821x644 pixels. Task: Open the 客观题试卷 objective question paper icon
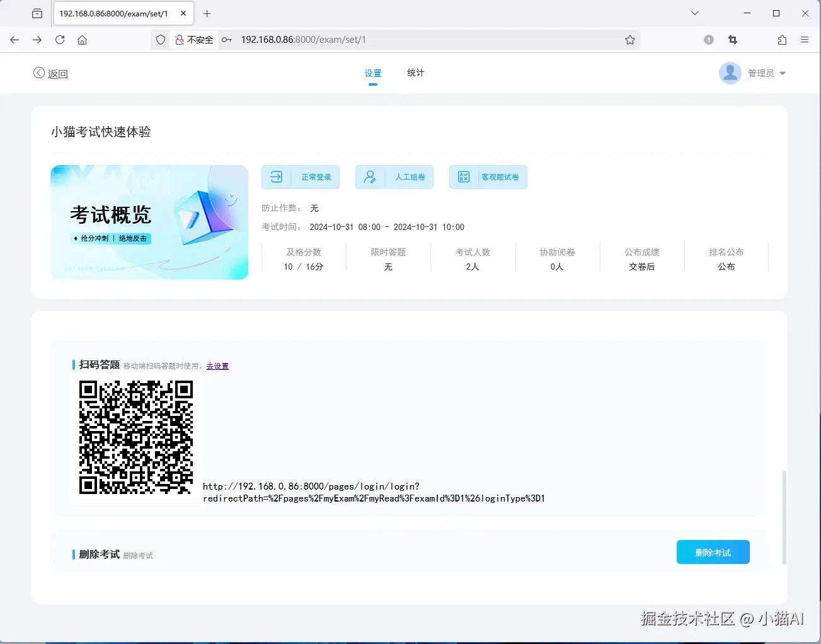463,177
